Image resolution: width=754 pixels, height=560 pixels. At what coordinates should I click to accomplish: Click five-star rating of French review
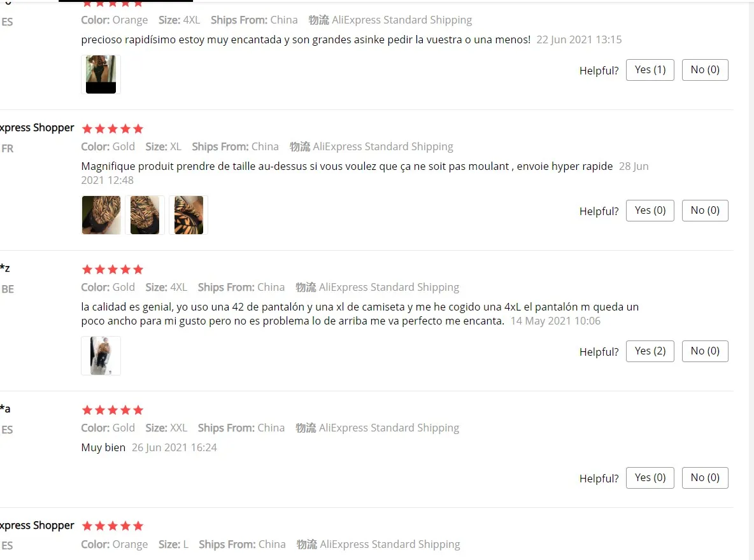click(x=113, y=129)
